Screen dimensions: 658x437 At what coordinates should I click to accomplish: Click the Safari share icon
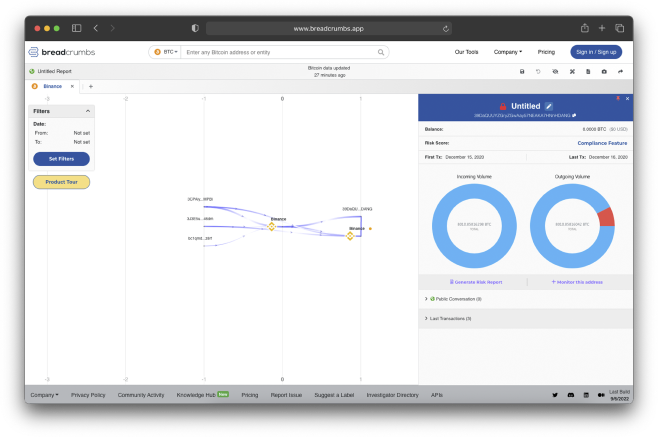coord(585,28)
